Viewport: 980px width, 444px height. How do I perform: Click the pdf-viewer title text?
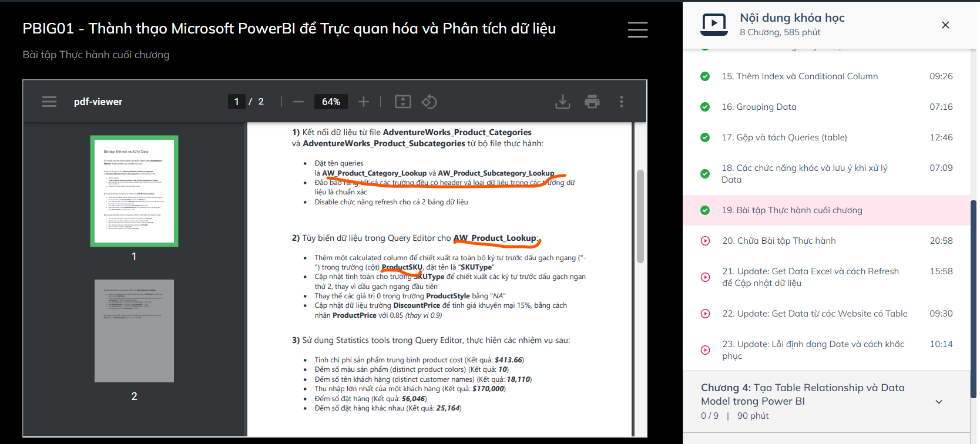[98, 102]
